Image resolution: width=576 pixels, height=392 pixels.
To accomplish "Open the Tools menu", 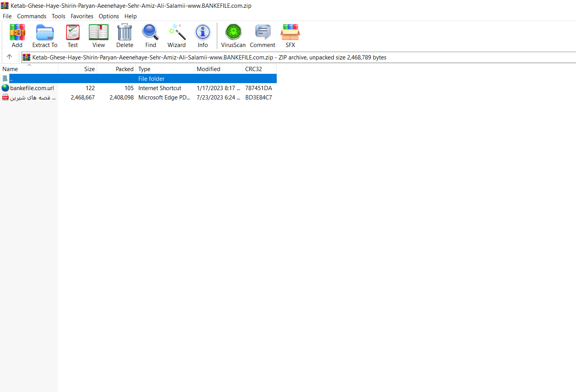I will click(58, 16).
